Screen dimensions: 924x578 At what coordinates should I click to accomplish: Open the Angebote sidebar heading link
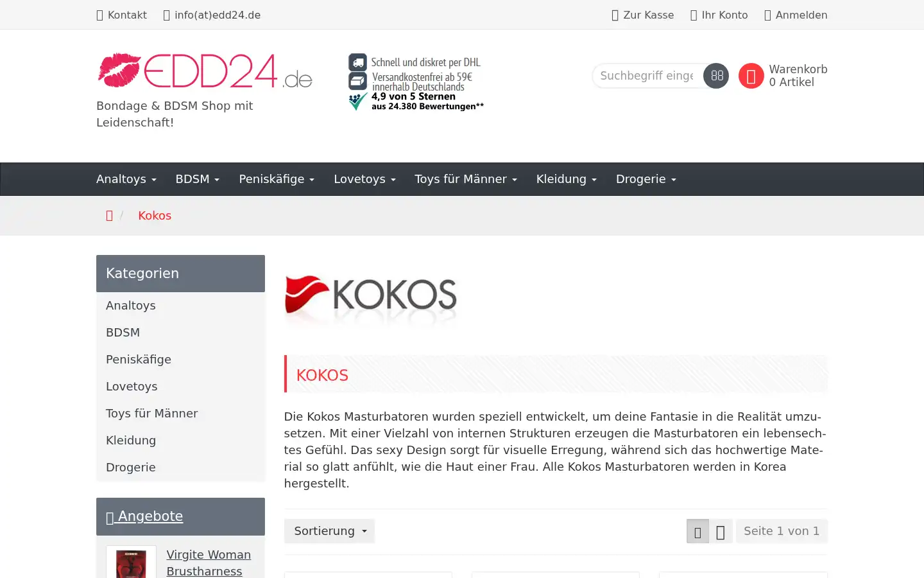[144, 516]
